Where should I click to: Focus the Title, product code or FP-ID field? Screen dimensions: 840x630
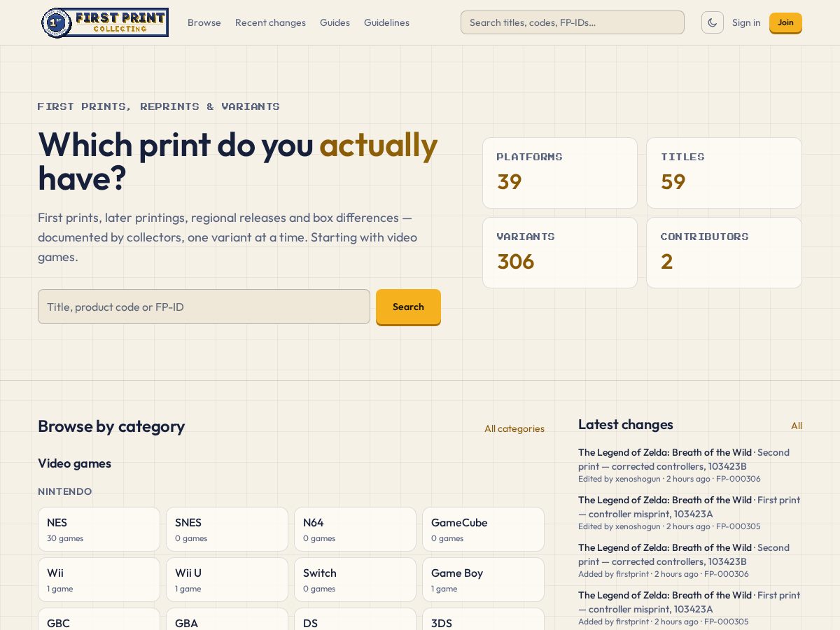coord(204,307)
